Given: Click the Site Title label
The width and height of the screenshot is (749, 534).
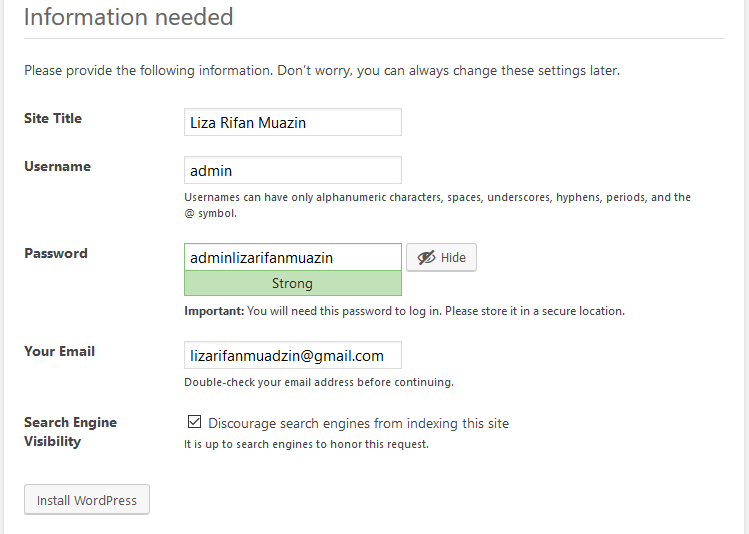Looking at the screenshot, I should 53,118.
